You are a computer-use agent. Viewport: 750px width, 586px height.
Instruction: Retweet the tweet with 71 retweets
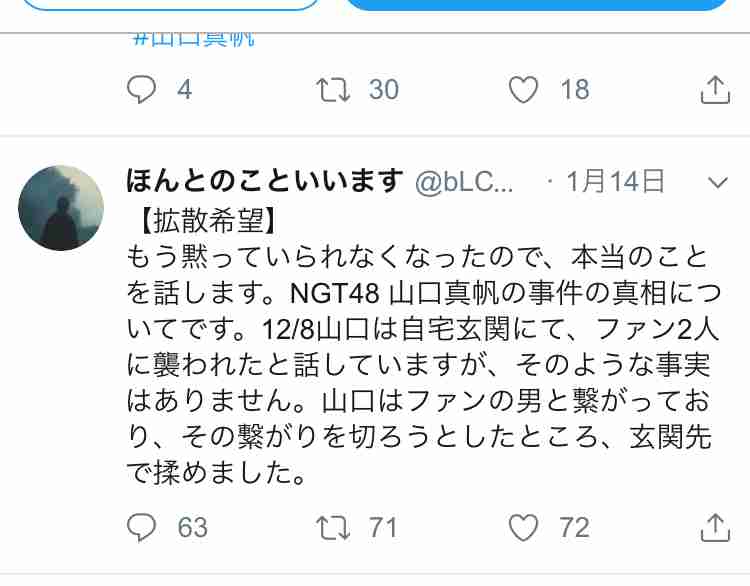click(x=333, y=528)
